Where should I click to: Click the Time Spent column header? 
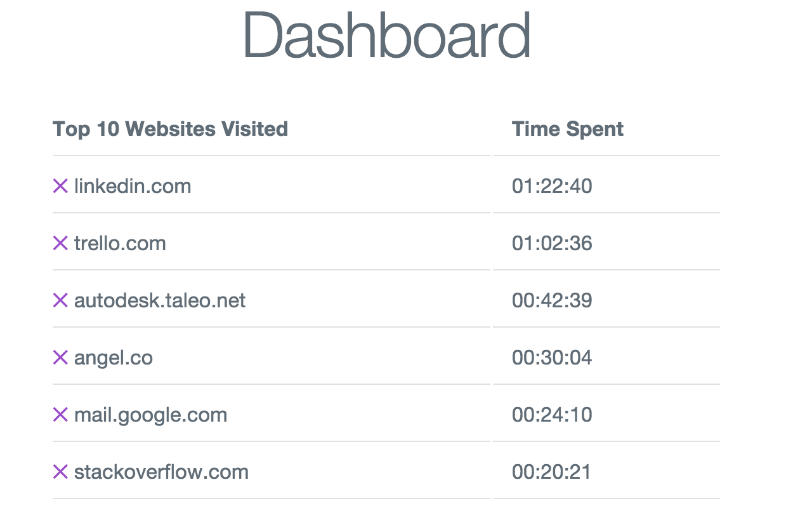coord(567,129)
